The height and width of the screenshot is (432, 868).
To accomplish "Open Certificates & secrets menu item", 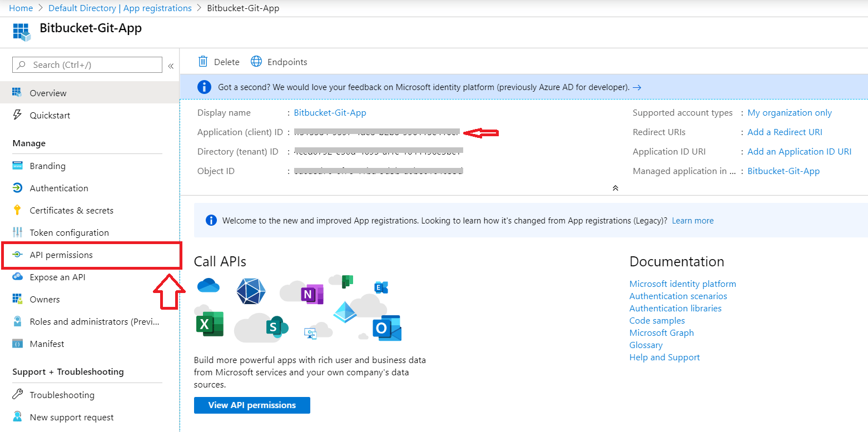I will point(90,210).
